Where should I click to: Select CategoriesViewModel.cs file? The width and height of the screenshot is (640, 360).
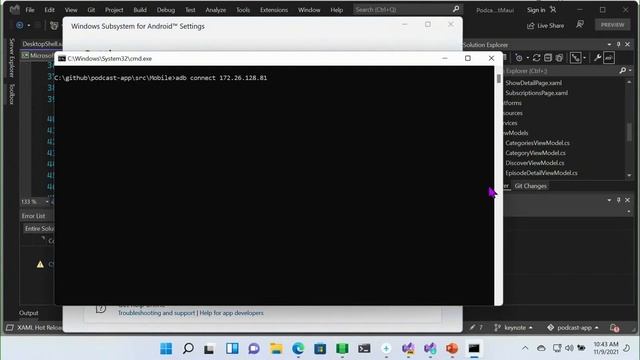pyautogui.click(x=537, y=143)
